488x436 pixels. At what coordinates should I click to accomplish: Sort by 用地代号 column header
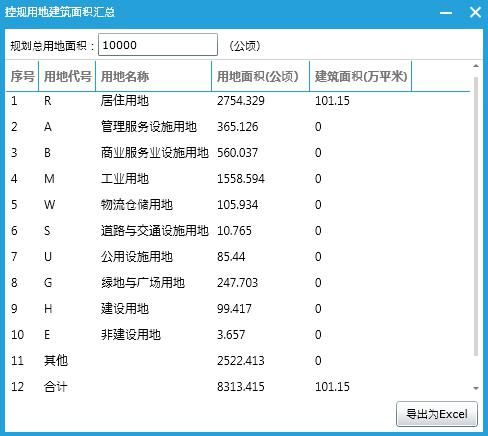67,76
